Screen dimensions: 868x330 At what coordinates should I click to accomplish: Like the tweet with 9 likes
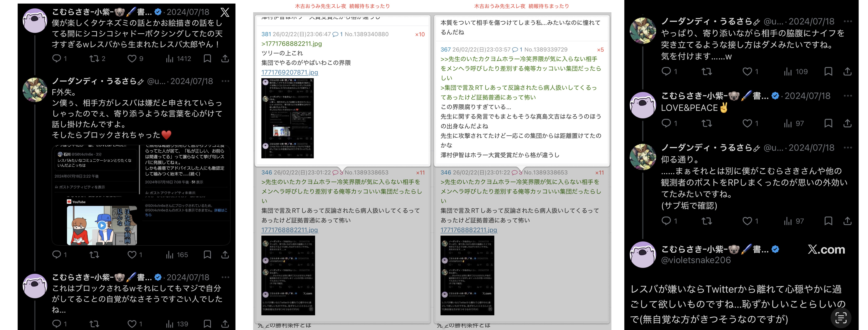point(132,59)
